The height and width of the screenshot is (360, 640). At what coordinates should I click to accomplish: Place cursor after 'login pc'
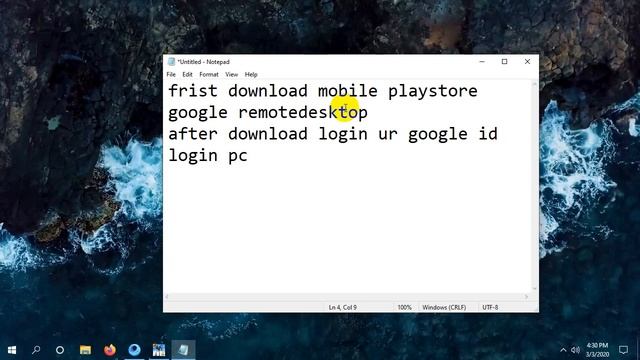tap(249, 156)
